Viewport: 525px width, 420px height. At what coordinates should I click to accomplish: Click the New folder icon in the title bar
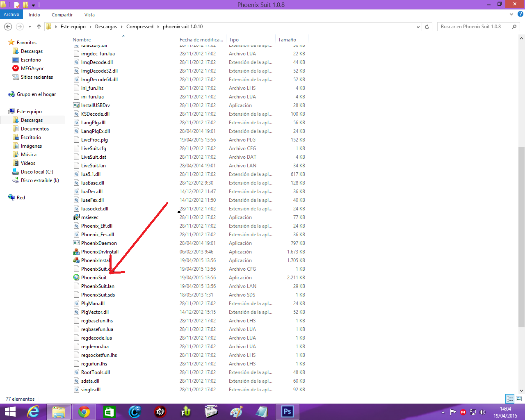pyautogui.click(x=25, y=5)
